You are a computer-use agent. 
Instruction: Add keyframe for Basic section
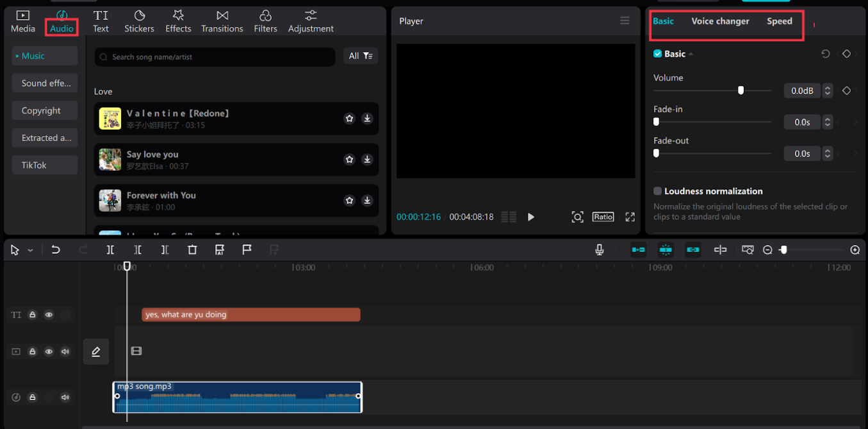coord(846,54)
